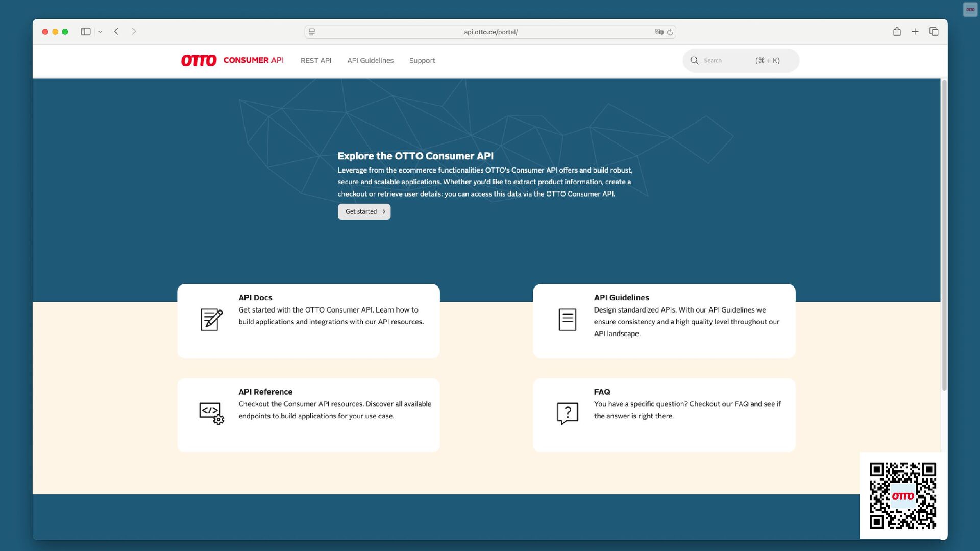Click the API Docs card description text

click(331, 316)
